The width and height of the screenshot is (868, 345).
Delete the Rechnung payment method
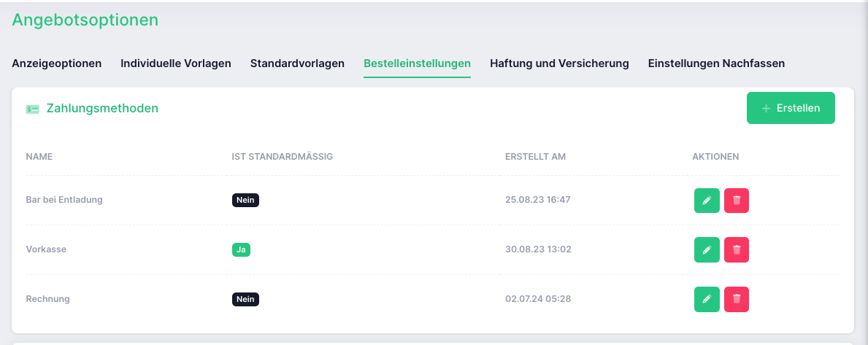pyautogui.click(x=737, y=299)
